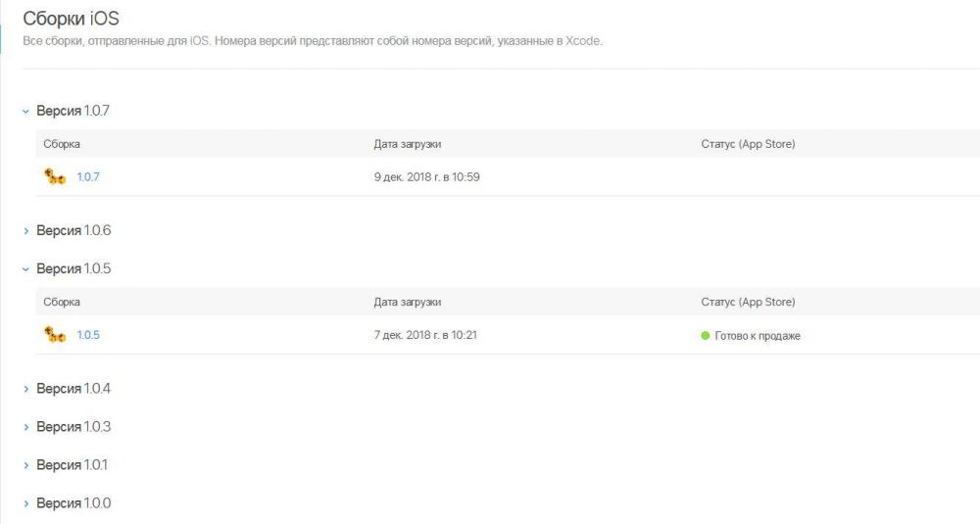Click the Версия 1.0.4 heading
980x524 pixels.
73,389
